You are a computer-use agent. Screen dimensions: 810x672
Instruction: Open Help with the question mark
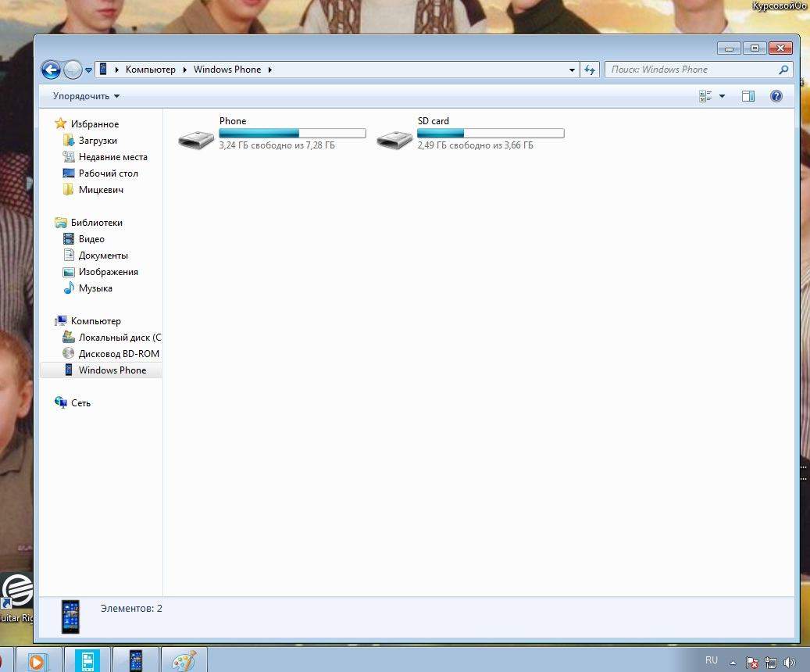[776, 96]
